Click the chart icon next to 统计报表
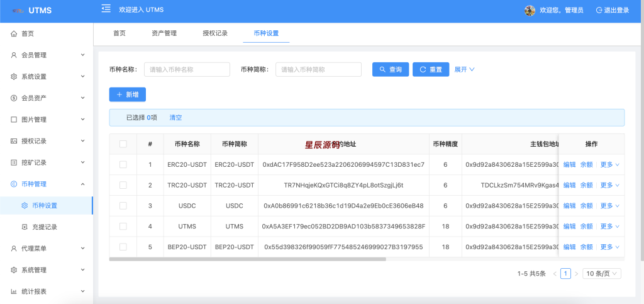 14,291
